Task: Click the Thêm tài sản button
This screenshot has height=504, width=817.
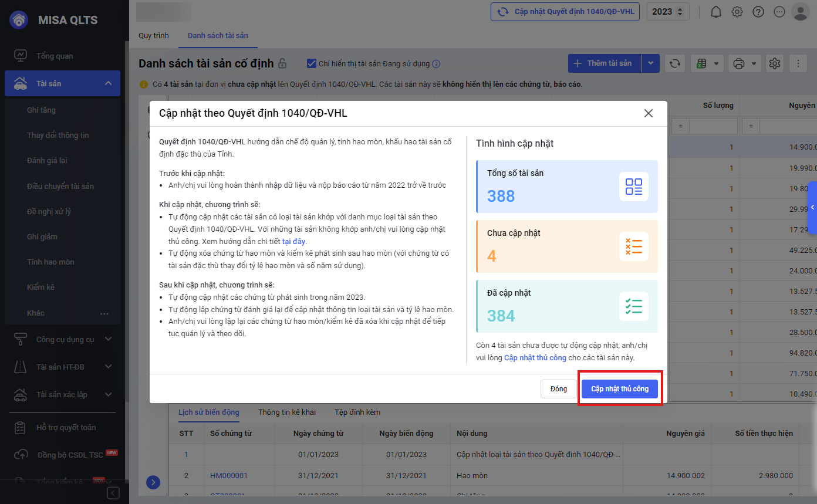Action: click(x=605, y=63)
